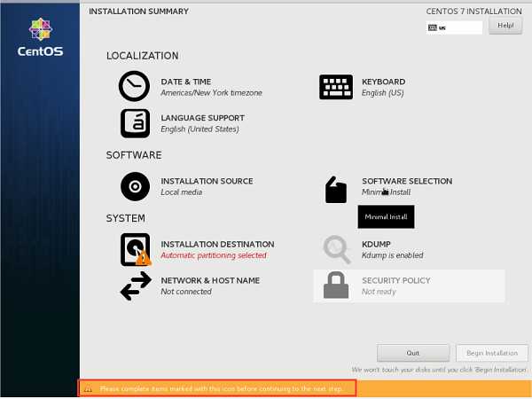Click 'Kdump is enabled' text
The width and height of the screenshot is (532, 399).
[x=393, y=255]
